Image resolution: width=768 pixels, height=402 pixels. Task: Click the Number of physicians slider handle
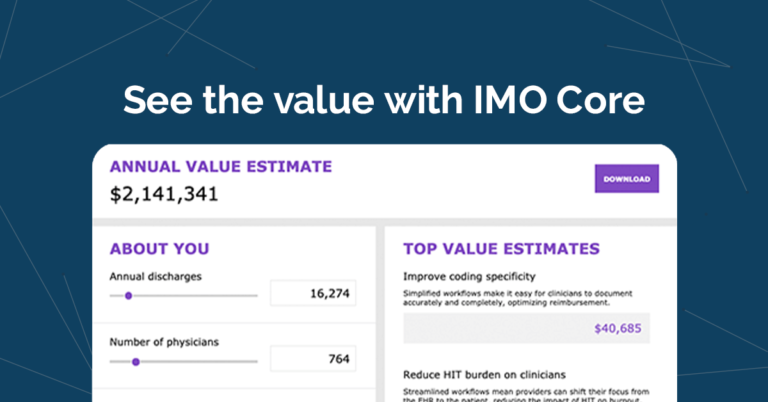point(135,362)
